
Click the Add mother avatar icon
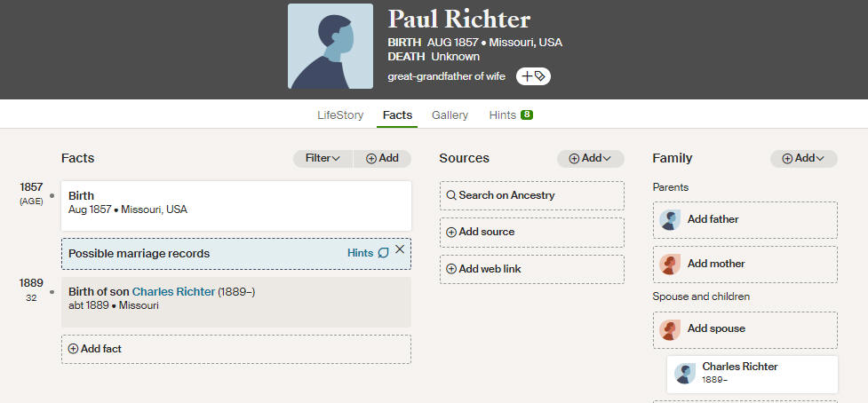(670, 265)
